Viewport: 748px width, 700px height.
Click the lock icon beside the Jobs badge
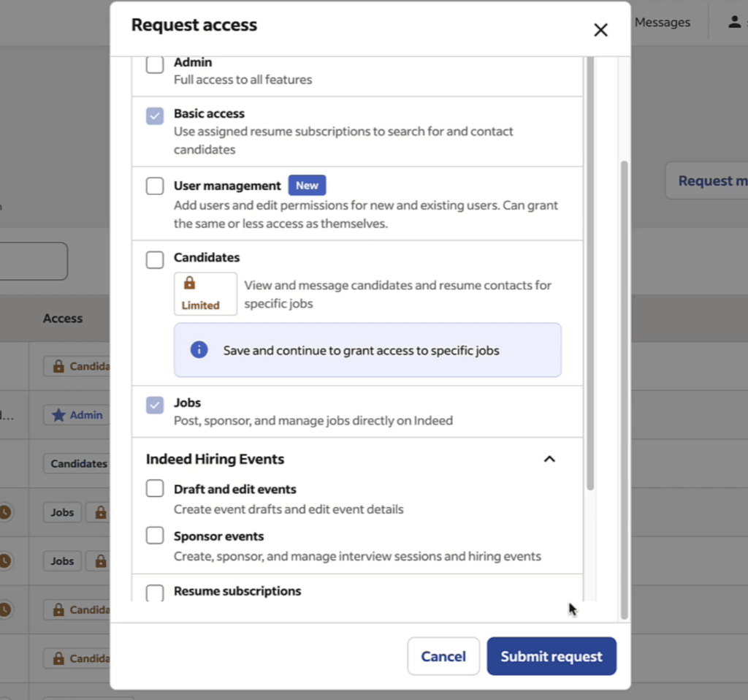(100, 512)
